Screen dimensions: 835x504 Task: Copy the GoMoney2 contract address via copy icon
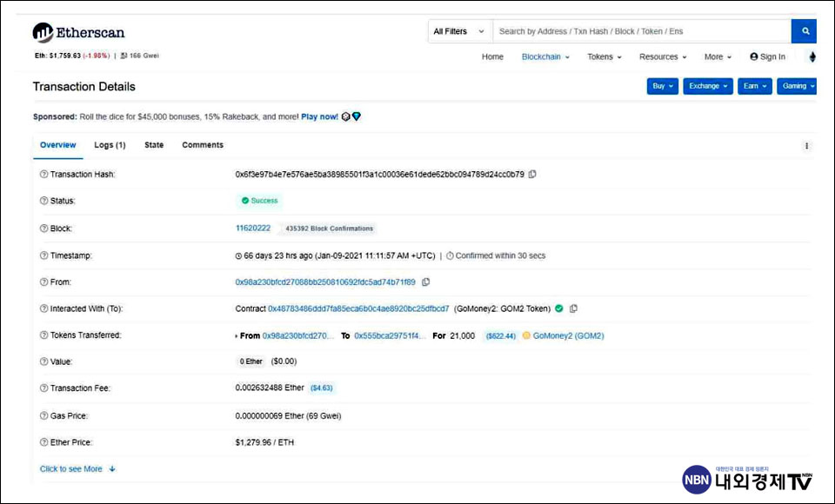574,308
